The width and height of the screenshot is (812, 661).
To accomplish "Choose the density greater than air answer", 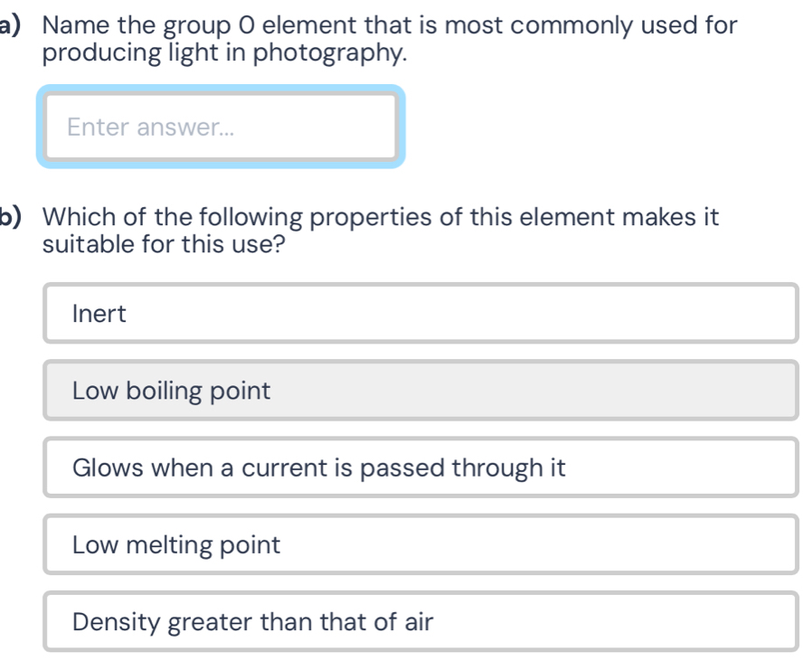I will click(420, 621).
